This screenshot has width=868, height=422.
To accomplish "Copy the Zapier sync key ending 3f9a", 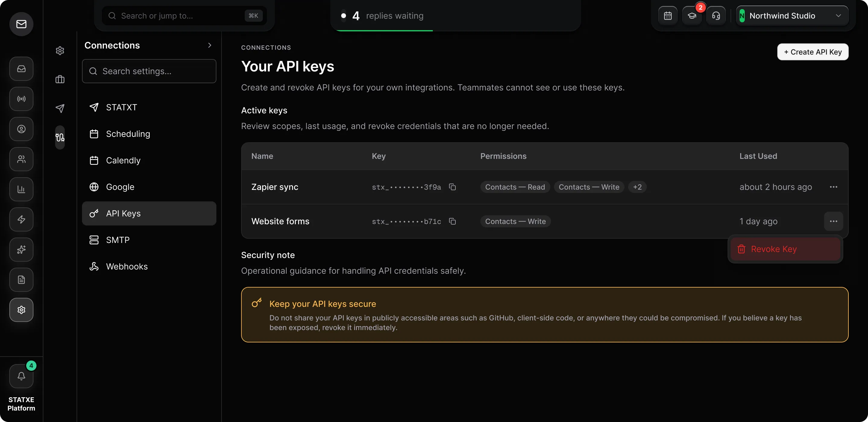I will click(x=452, y=187).
